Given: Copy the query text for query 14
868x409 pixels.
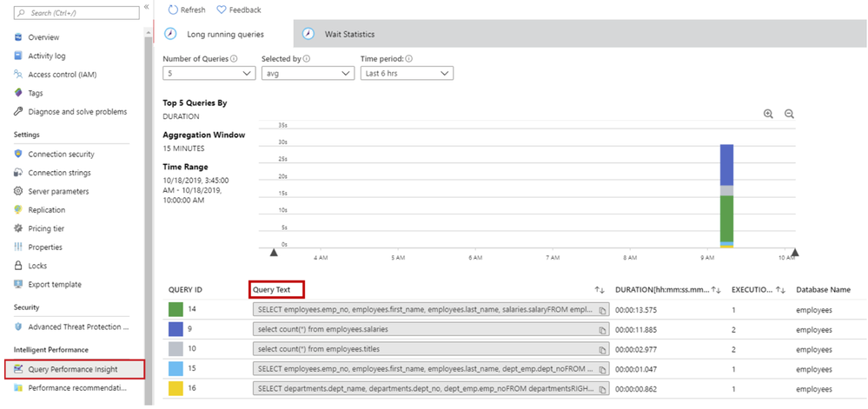Looking at the screenshot, I should click(602, 311).
